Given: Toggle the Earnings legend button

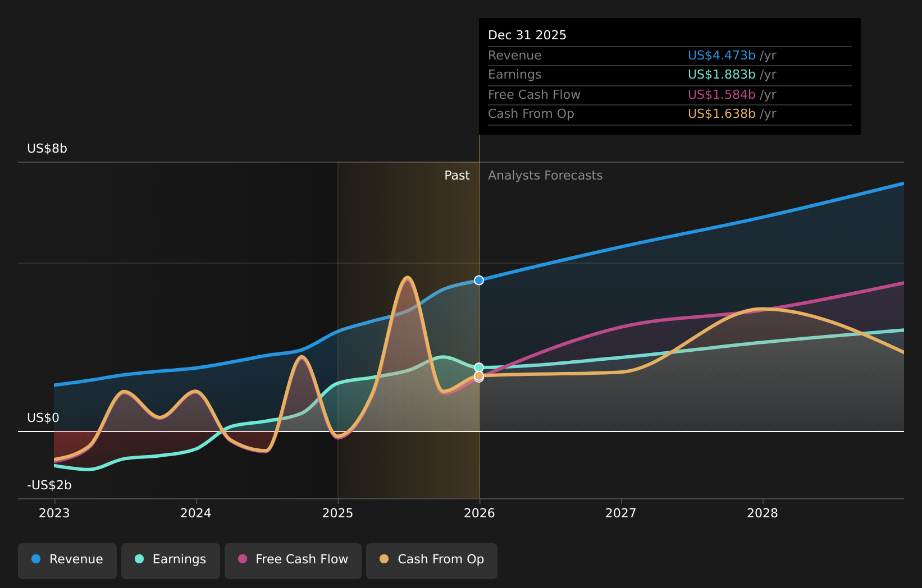Looking at the screenshot, I should (171, 560).
